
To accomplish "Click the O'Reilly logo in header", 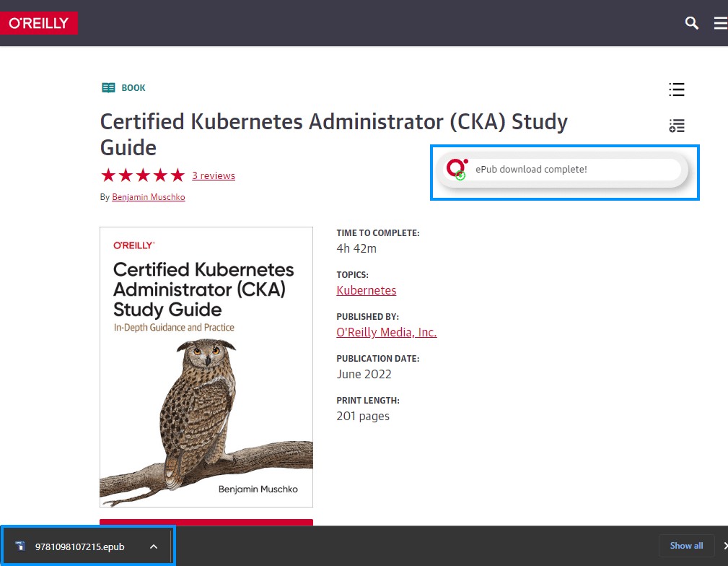I will coord(39,23).
